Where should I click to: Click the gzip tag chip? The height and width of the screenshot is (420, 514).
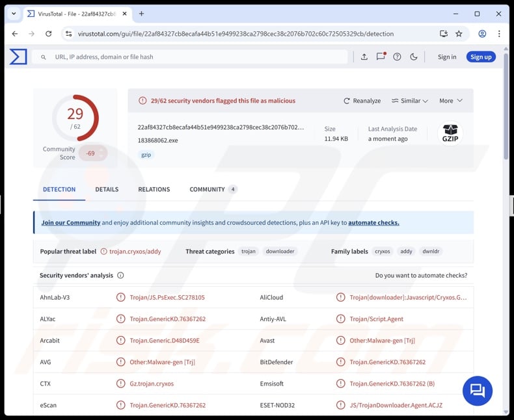[x=146, y=155]
